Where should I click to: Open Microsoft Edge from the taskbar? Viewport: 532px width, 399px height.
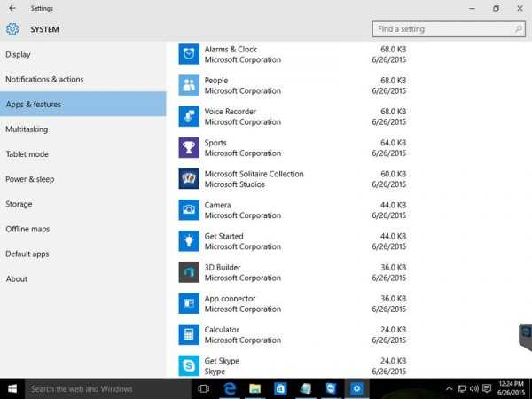[x=229, y=388]
